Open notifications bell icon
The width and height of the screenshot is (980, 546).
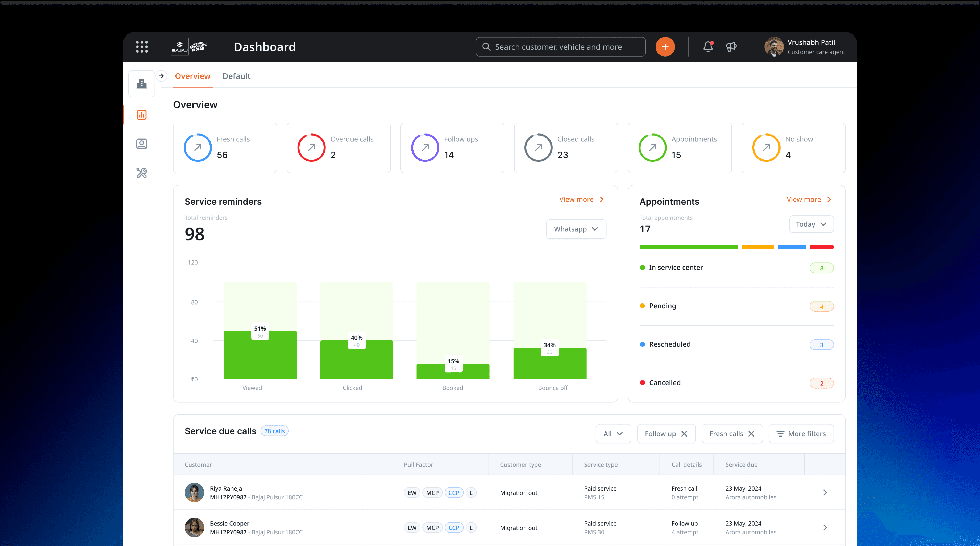coord(708,46)
